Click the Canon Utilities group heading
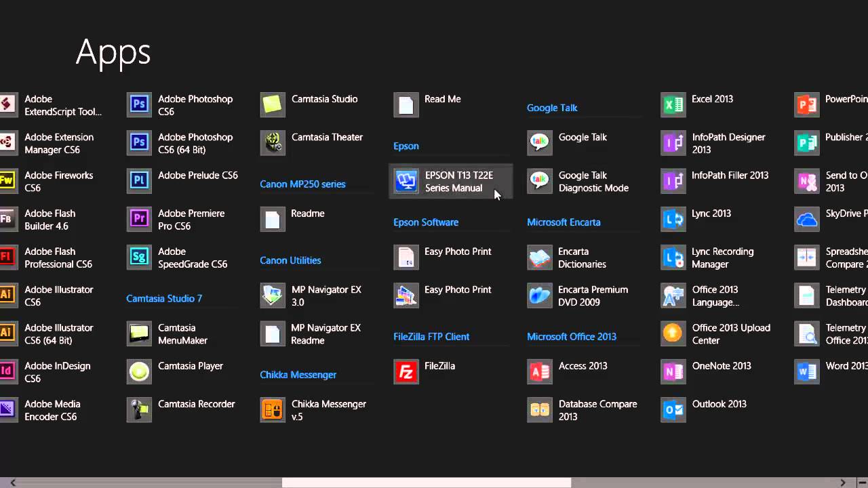 [290, 260]
